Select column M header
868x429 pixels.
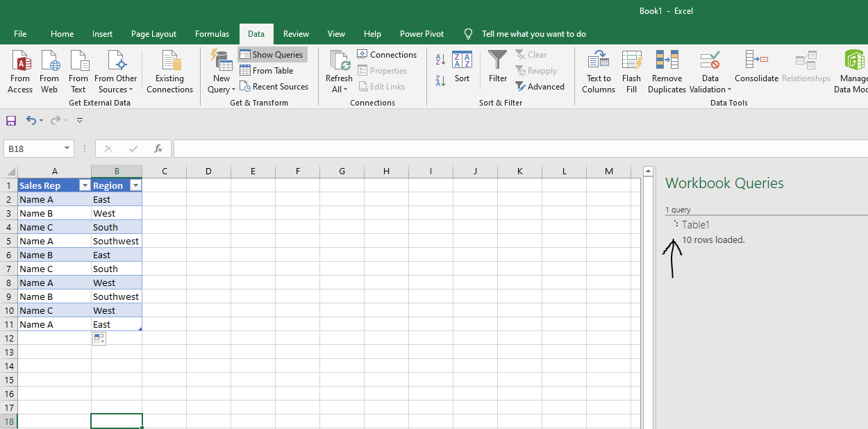click(x=609, y=171)
